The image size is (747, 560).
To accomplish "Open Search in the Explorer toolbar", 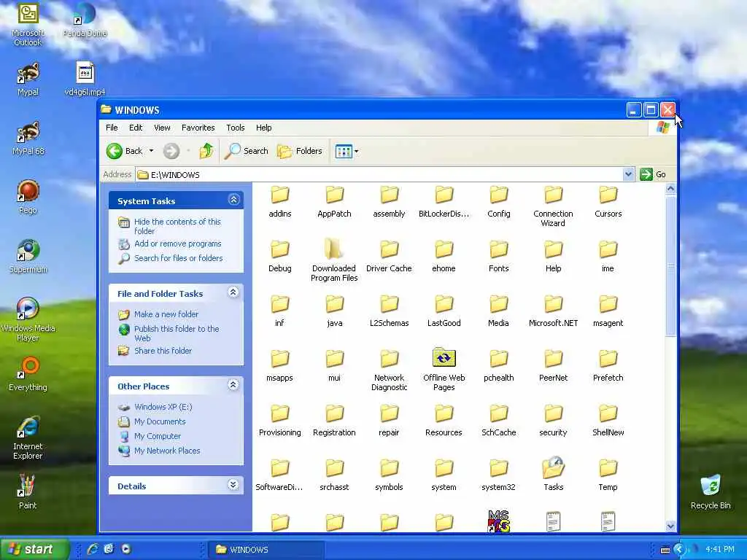I will pos(247,151).
